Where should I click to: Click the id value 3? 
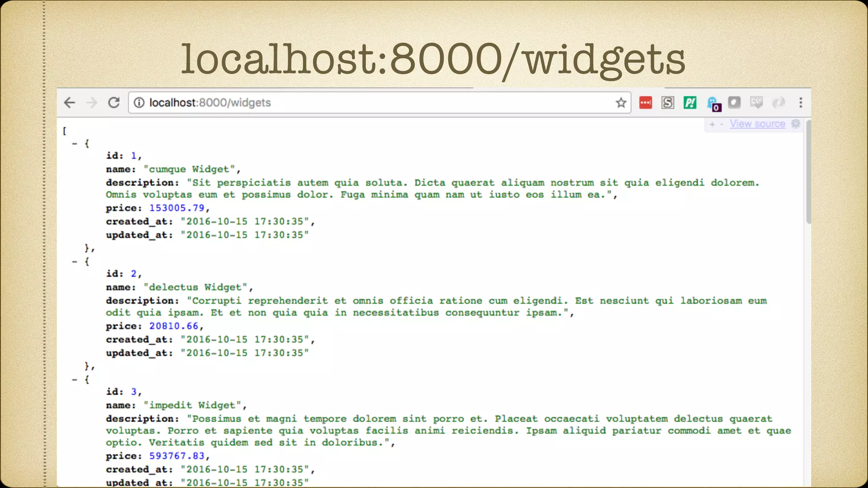134,392
